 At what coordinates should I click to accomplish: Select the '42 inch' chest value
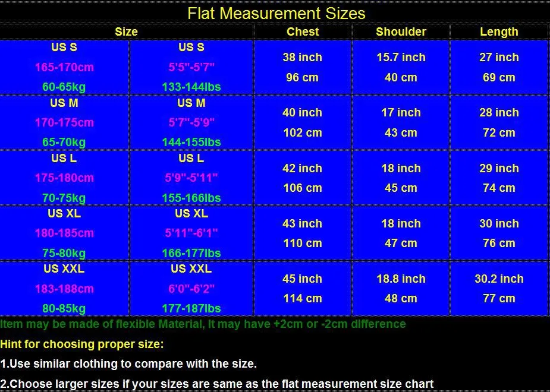303,168
